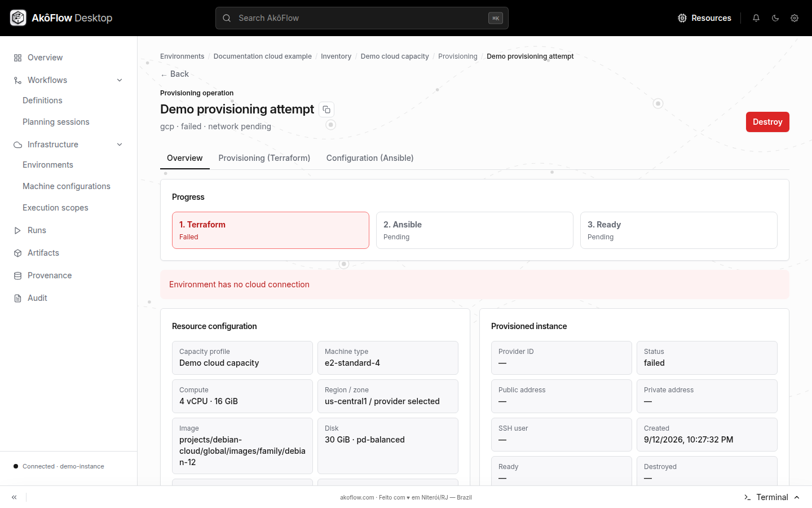The width and height of the screenshot is (812, 508).
Task: Collapse the Infrastructure section chevron
Action: point(120,144)
